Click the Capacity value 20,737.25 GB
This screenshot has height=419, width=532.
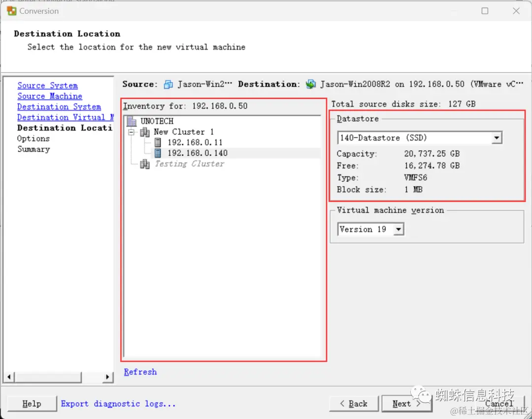click(x=432, y=154)
